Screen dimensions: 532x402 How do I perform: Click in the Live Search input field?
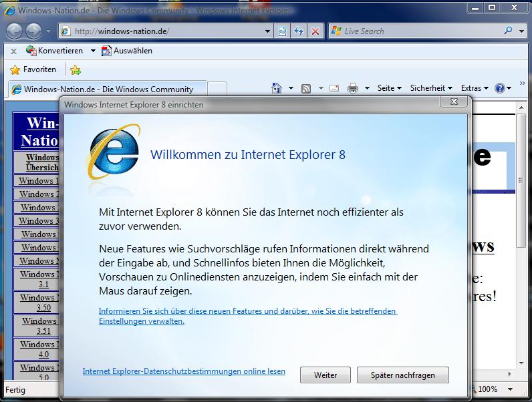[x=418, y=31]
